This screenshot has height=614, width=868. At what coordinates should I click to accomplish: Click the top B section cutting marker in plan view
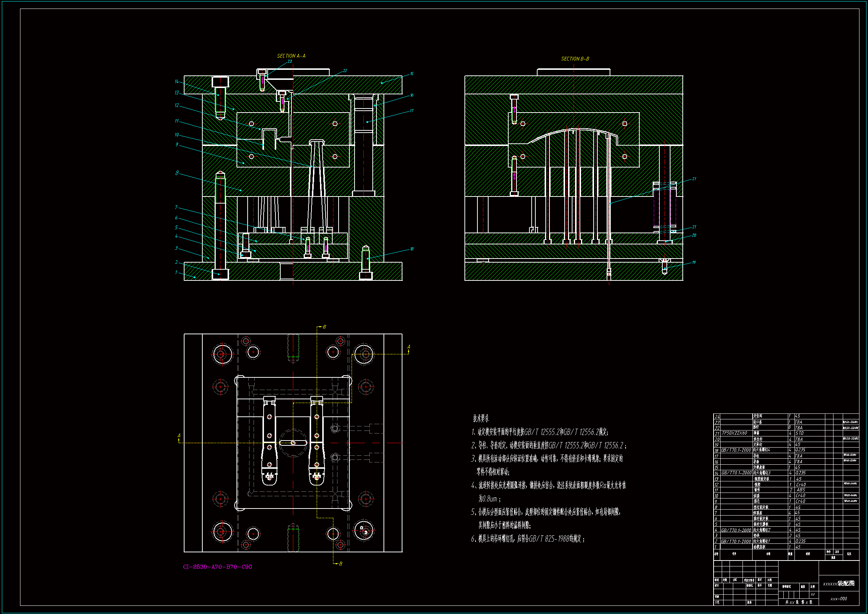click(324, 327)
